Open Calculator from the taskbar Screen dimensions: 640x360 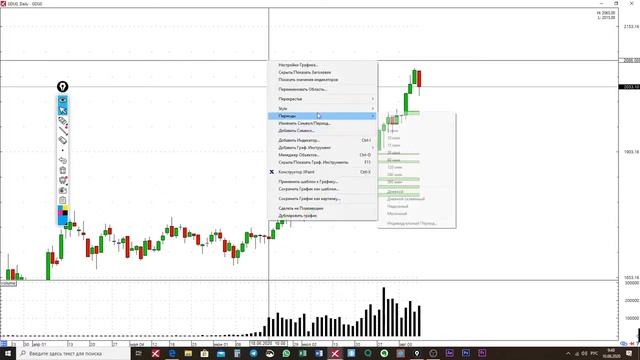tap(237, 353)
